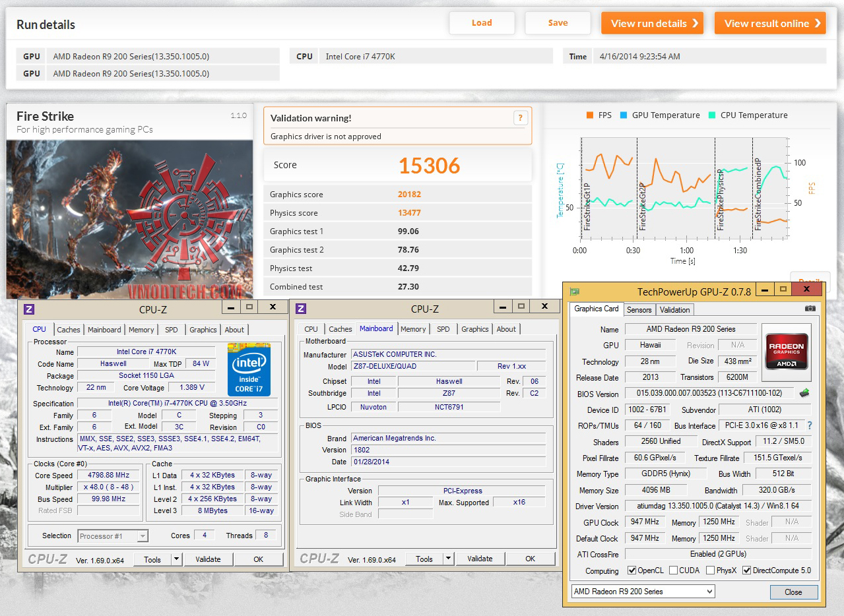Click the Physics score value 13477
The height and width of the screenshot is (616, 844).
409,213
